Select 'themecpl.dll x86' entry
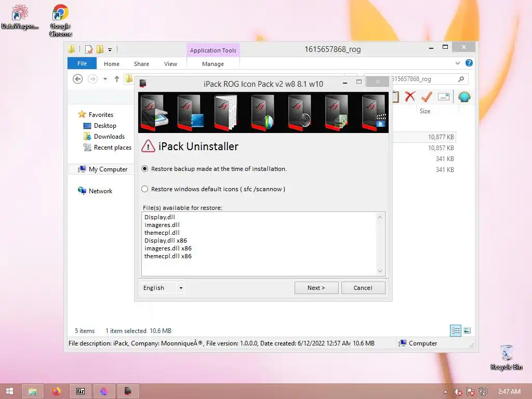Image resolution: width=532 pixels, height=399 pixels. [x=168, y=256]
